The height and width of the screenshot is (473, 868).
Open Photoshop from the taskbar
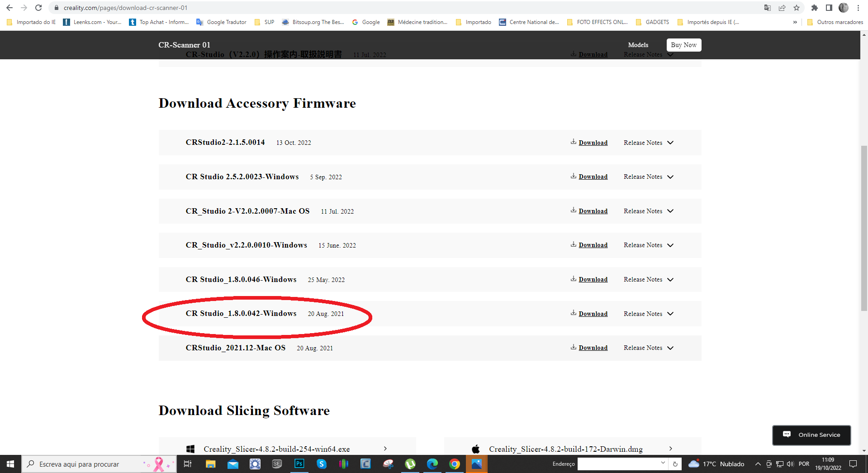pyautogui.click(x=299, y=464)
